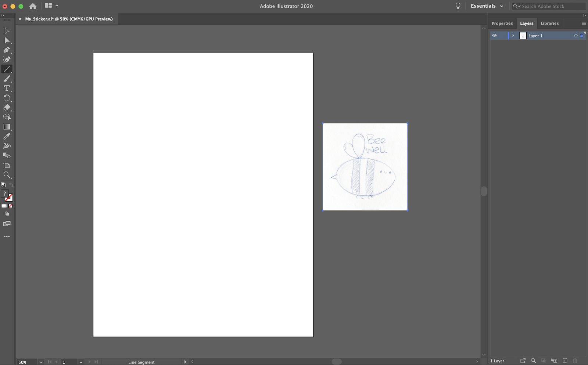
Task: Click the selection indicator square on Layer 1
Action: pyautogui.click(x=582, y=35)
